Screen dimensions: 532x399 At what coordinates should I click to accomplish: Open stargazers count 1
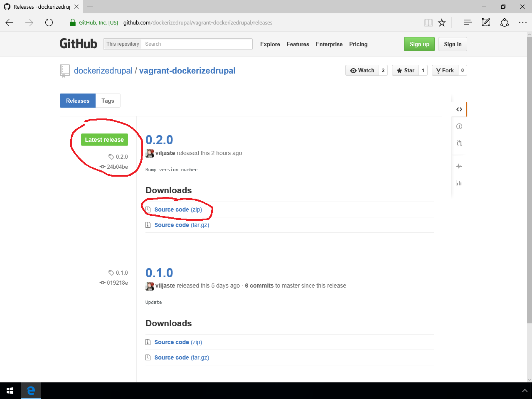tap(423, 70)
